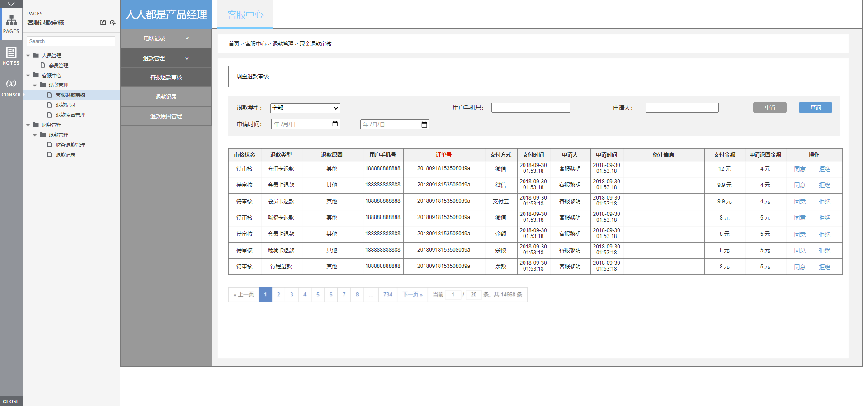Viewport: 868px width, 406px height.
Task: Go to page 8 in pagination
Action: 357,295
